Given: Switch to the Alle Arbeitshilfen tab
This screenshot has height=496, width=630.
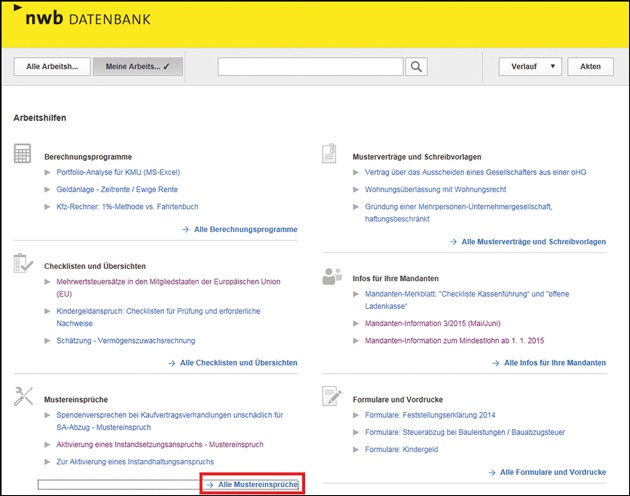Looking at the screenshot, I should point(52,67).
